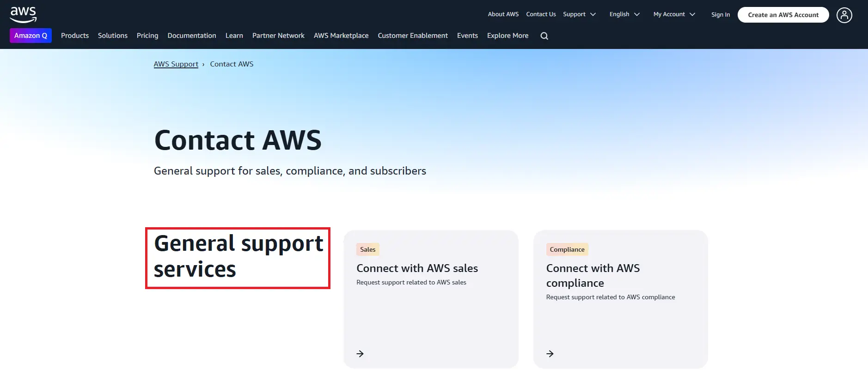Expand the My Account dropdown

(674, 14)
